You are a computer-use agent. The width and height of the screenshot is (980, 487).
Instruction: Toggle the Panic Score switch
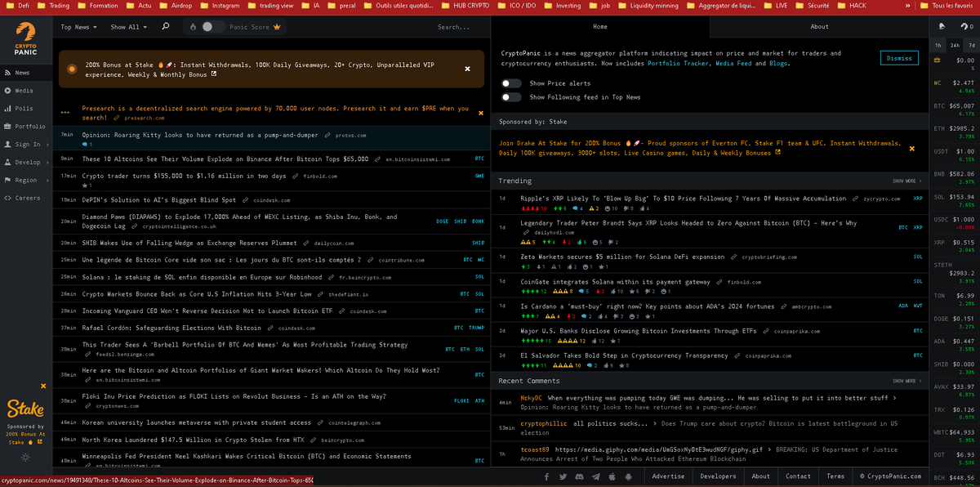[x=213, y=27]
